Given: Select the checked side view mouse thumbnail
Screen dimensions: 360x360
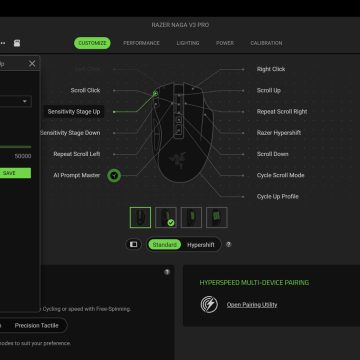Looking at the screenshot, I should pos(166,217).
